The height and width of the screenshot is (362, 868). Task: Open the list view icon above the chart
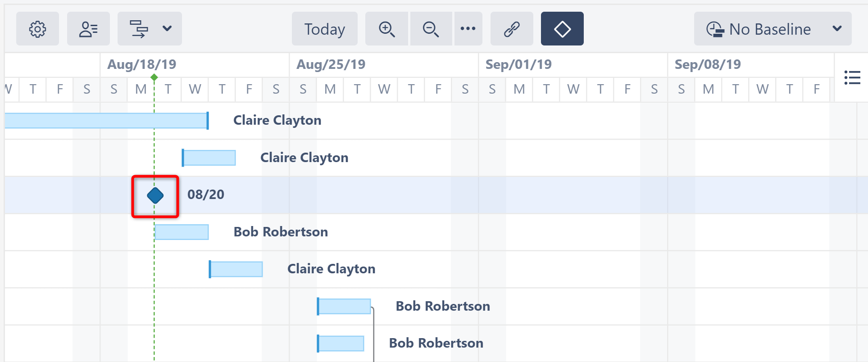click(x=853, y=78)
